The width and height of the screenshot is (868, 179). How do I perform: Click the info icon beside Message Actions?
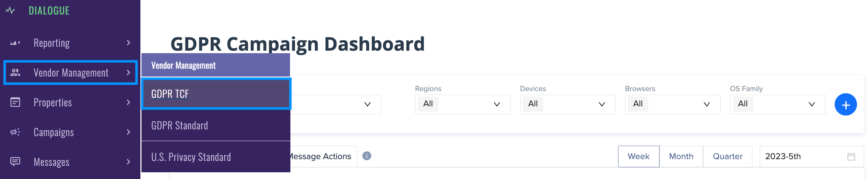367,156
